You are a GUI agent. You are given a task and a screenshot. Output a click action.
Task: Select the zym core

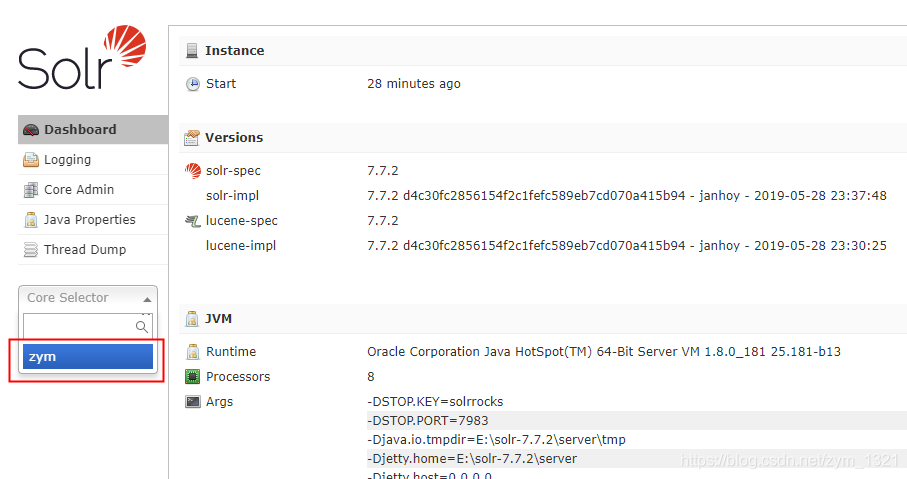click(88, 356)
